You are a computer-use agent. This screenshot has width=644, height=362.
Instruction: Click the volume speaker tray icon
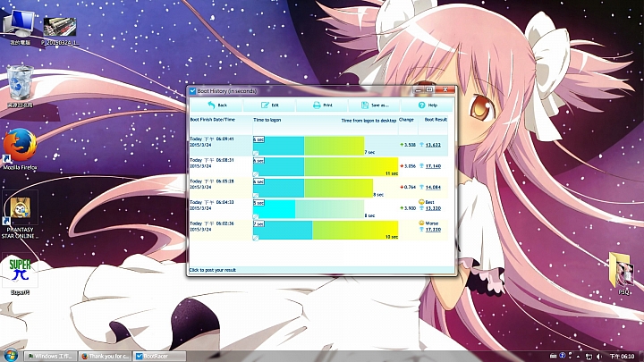tap(598, 357)
